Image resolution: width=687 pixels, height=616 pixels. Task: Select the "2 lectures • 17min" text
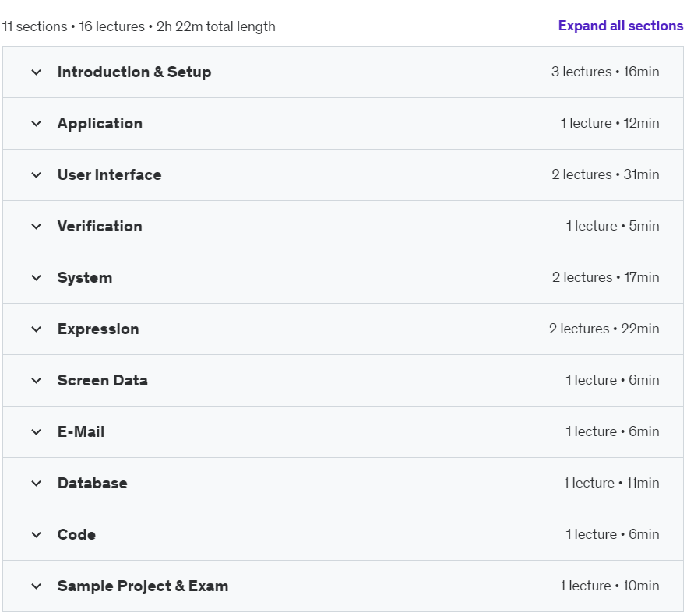point(605,277)
